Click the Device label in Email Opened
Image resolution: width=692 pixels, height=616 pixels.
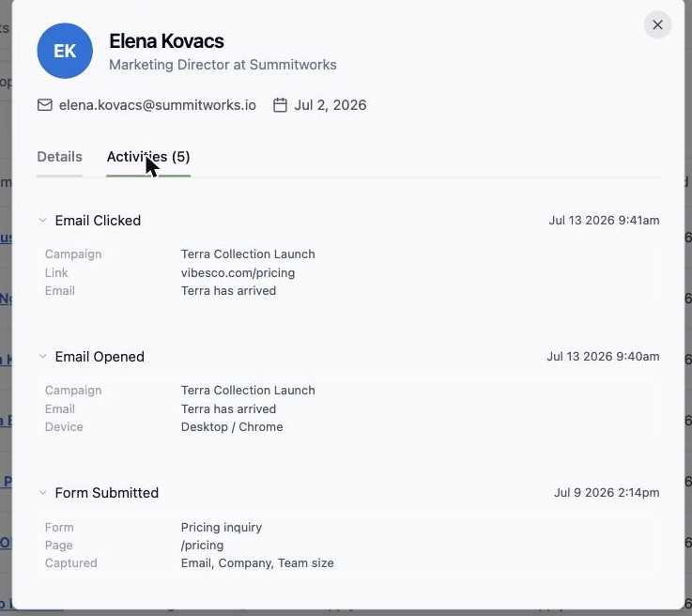pos(64,427)
